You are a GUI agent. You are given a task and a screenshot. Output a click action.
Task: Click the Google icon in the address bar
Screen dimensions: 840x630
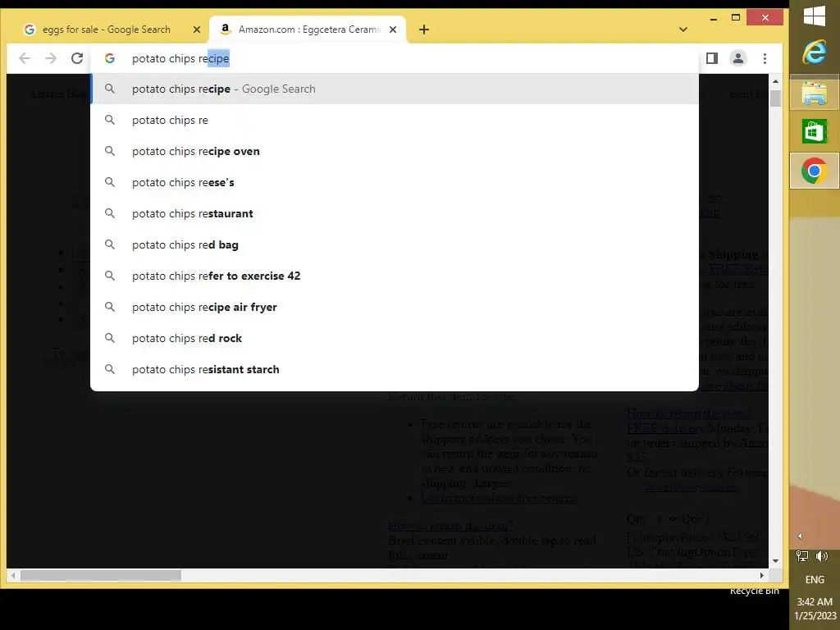pyautogui.click(x=110, y=58)
